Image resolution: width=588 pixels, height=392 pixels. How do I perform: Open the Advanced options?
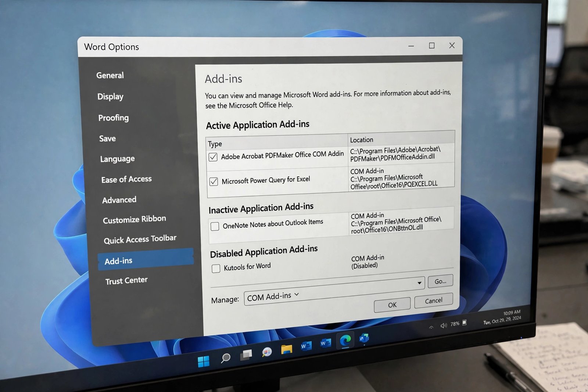tap(119, 200)
